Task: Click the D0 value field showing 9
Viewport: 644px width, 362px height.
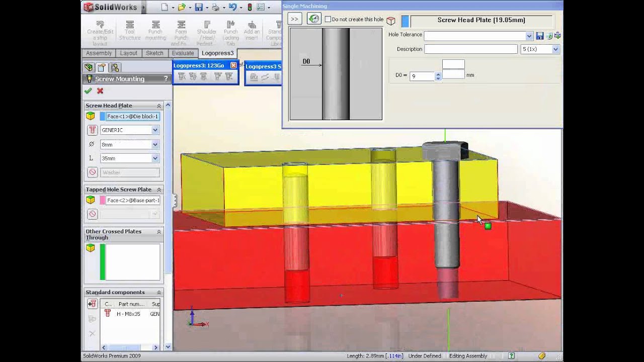Action: coord(422,76)
